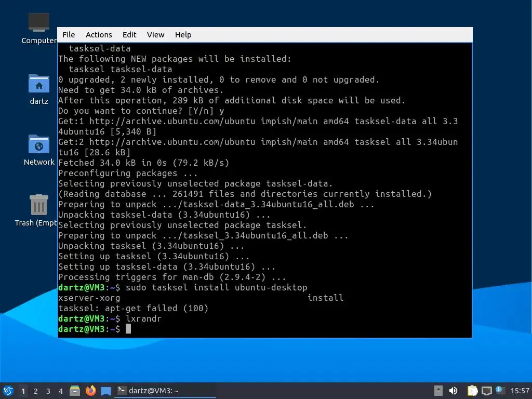Click the 'tasksel: apt-get failed (100)' line
Screen dimensions: 532x399
coord(133,308)
